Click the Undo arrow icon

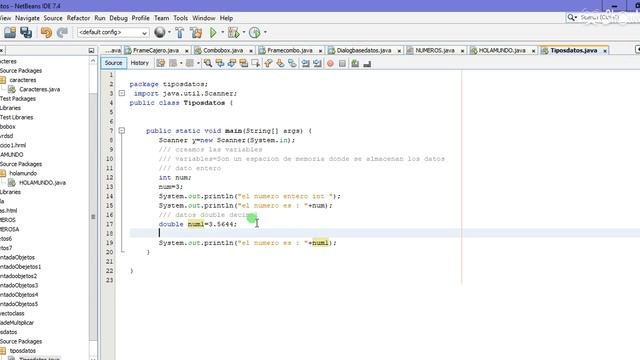click(46, 32)
